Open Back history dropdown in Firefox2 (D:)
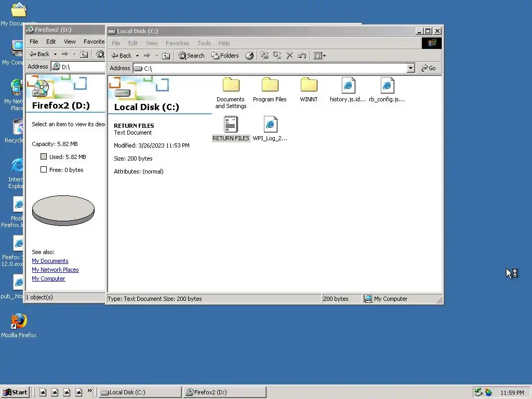 tap(55, 54)
